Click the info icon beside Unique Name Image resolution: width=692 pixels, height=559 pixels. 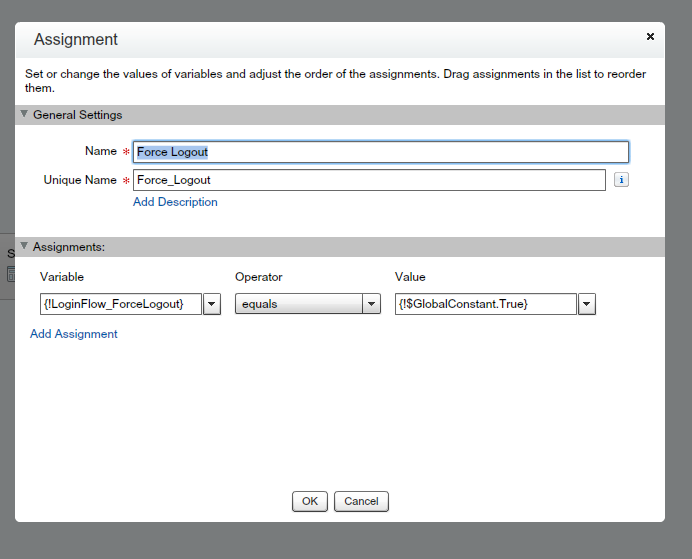click(621, 180)
